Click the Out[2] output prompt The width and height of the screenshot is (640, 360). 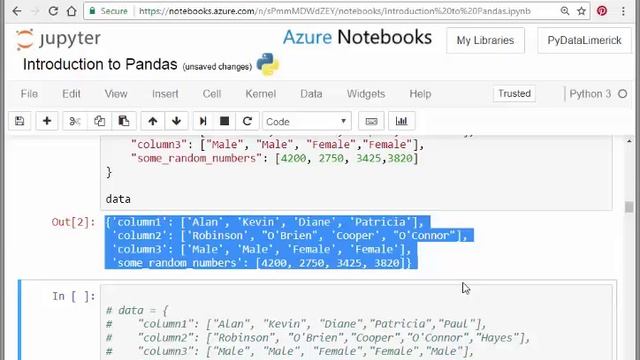73,222
